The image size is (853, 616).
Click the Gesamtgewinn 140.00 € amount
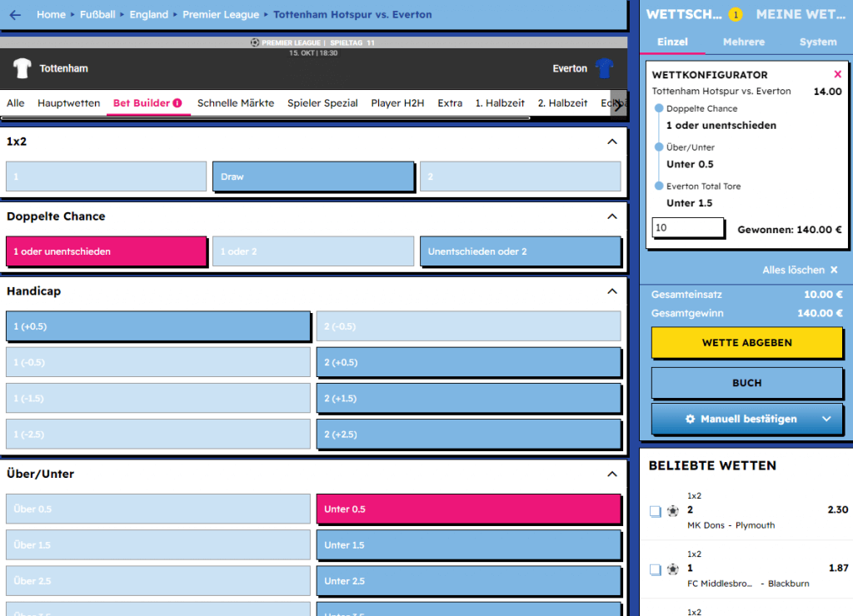tap(820, 313)
